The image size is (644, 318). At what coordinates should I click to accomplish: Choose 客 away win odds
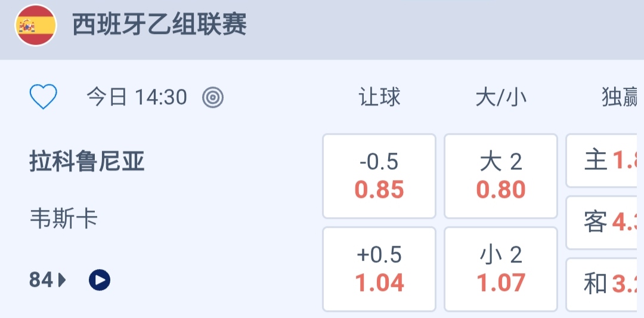[603, 223]
